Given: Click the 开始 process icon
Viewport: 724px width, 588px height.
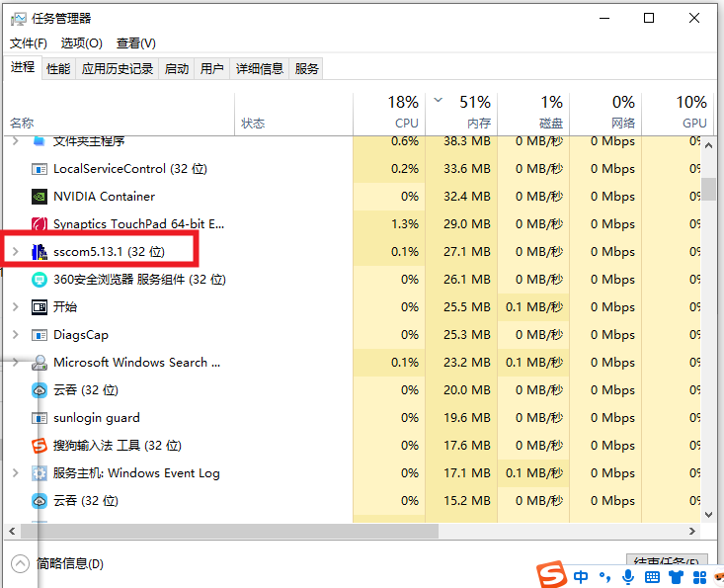Looking at the screenshot, I should point(40,307).
